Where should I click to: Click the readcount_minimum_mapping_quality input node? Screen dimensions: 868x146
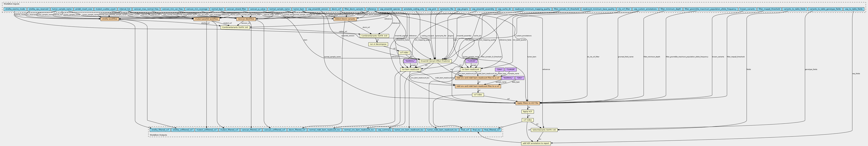pyautogui.click(x=532, y=9)
